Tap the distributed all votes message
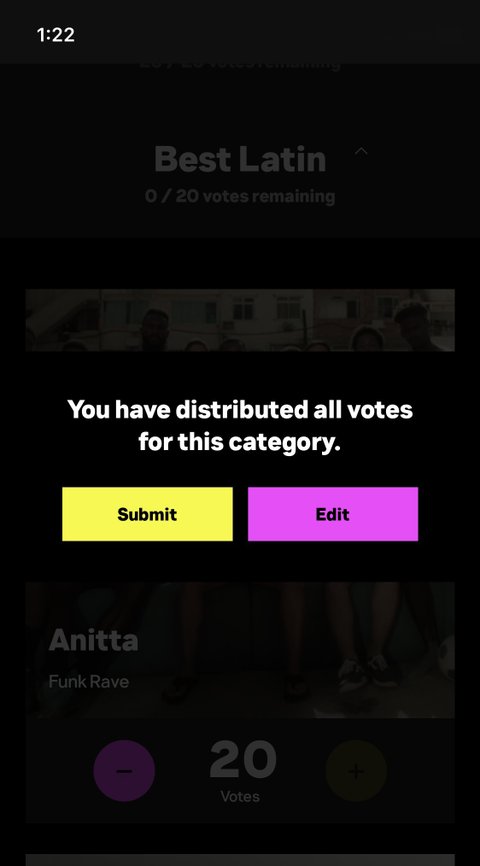Viewport: 480px width, 866px height. [x=240, y=425]
